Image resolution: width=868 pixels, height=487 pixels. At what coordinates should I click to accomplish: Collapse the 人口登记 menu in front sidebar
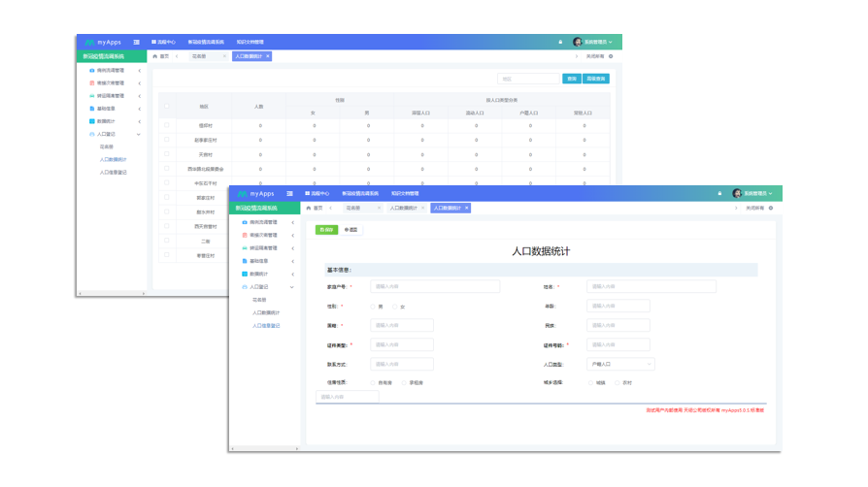291,287
